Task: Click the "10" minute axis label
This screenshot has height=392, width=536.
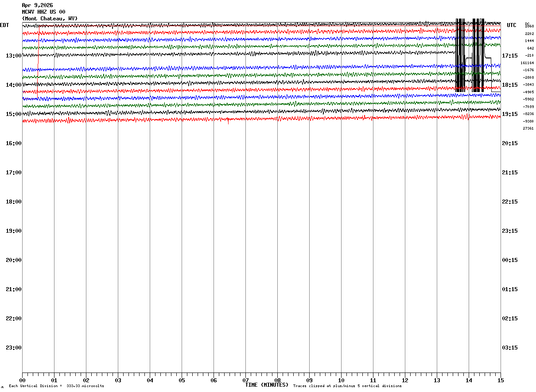Action: click(x=341, y=380)
